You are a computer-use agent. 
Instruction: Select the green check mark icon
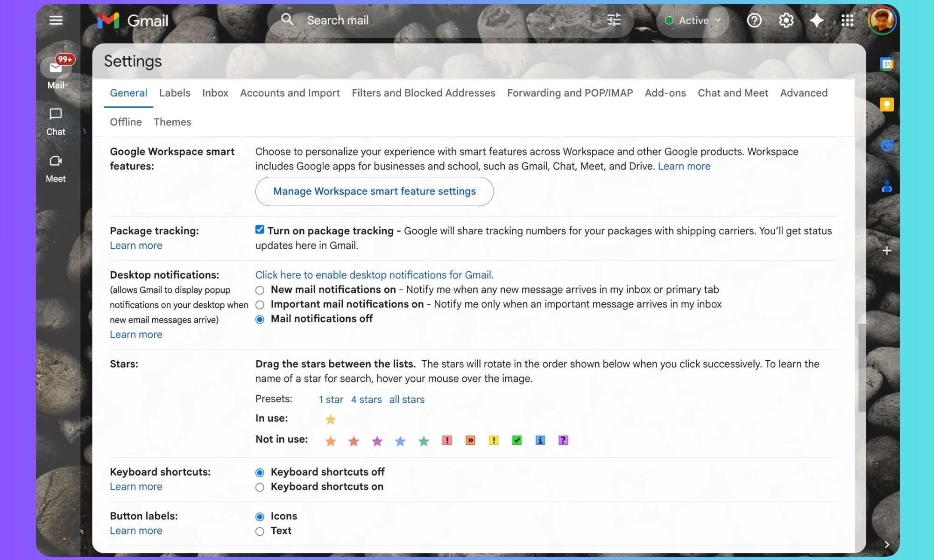click(517, 440)
